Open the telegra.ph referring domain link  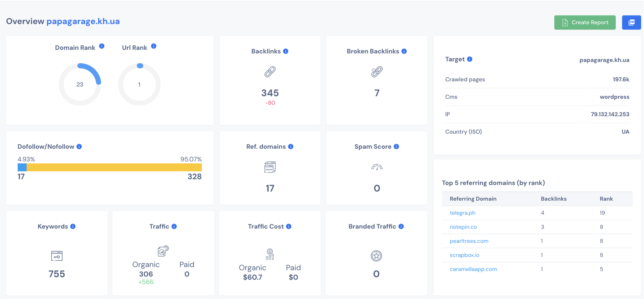point(462,213)
